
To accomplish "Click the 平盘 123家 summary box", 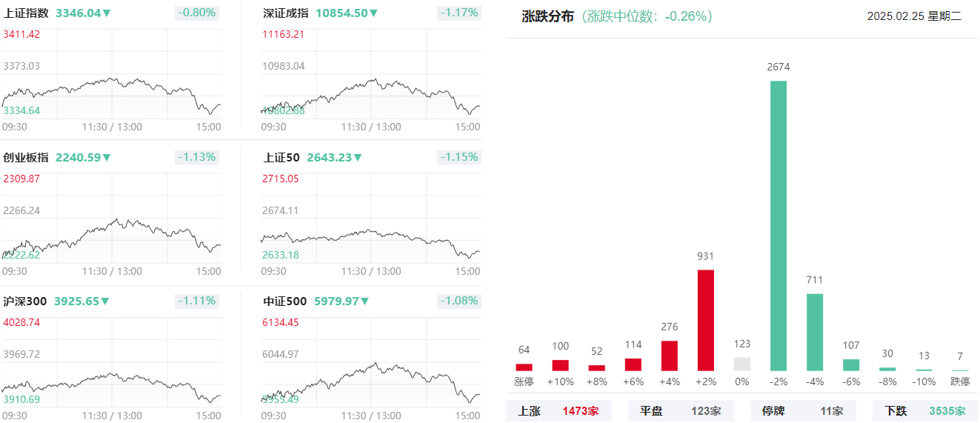I will coord(681,411).
